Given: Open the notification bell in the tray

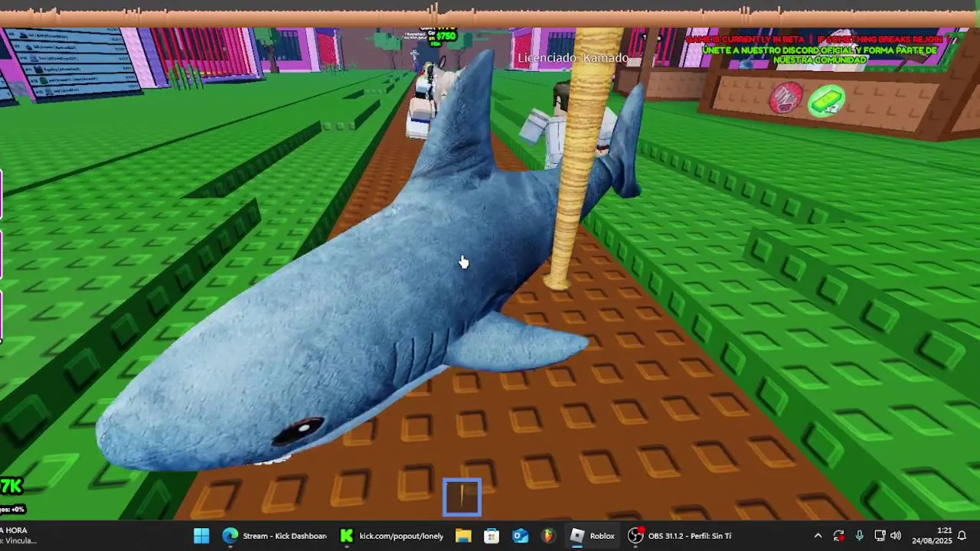Looking at the screenshot, I should pos(962,536).
